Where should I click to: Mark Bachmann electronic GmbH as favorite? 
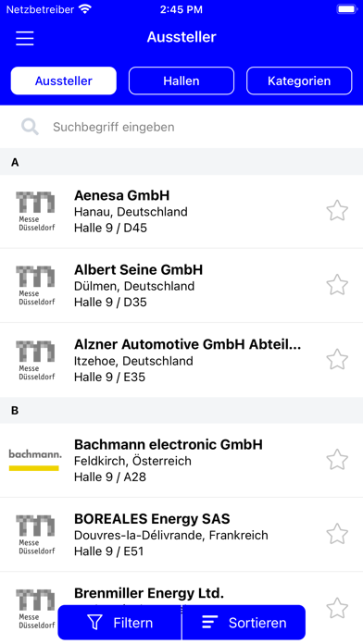coord(337,460)
